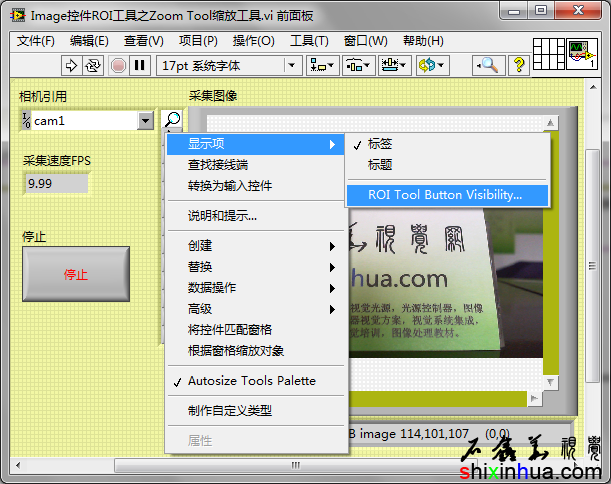Click the VI icon in top-right corner

pos(582,54)
